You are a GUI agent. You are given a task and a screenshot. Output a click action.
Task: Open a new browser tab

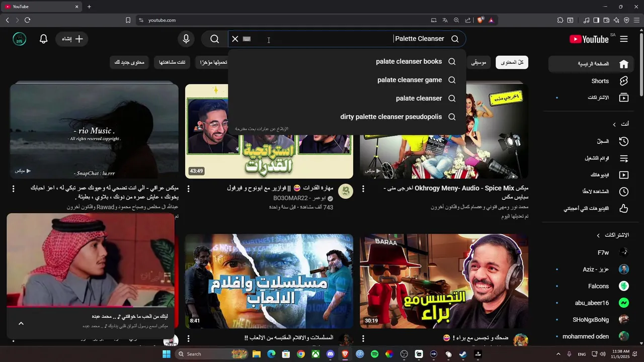coord(89,7)
